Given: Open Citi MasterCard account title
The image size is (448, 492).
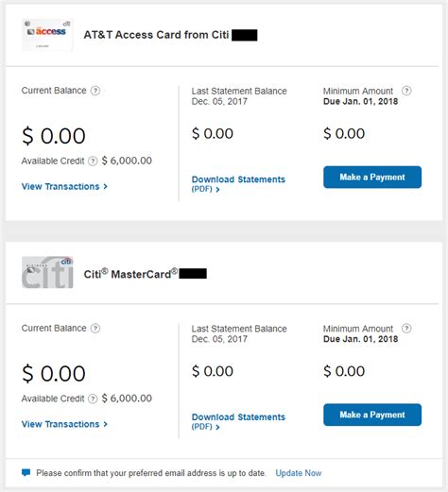Looking at the screenshot, I should click(130, 274).
